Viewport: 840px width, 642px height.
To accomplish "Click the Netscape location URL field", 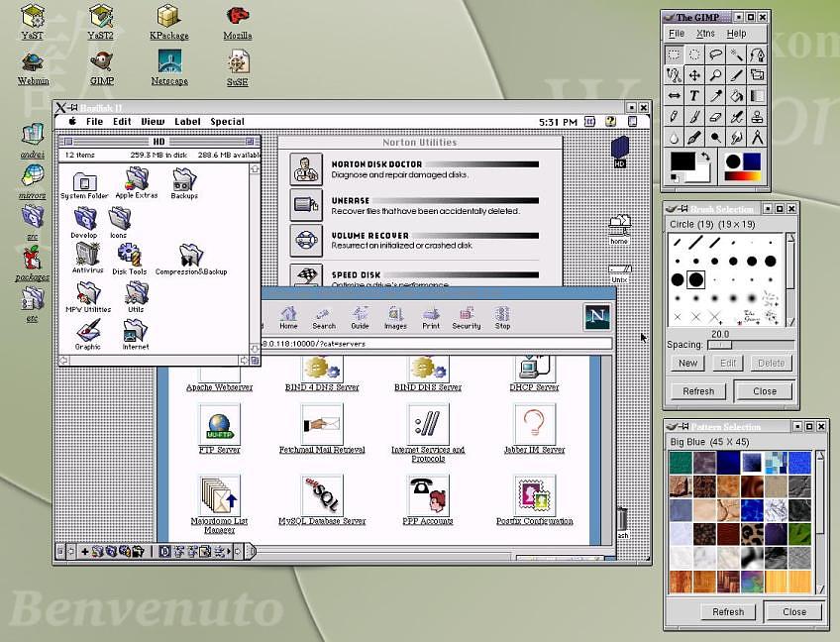I will pos(436,344).
